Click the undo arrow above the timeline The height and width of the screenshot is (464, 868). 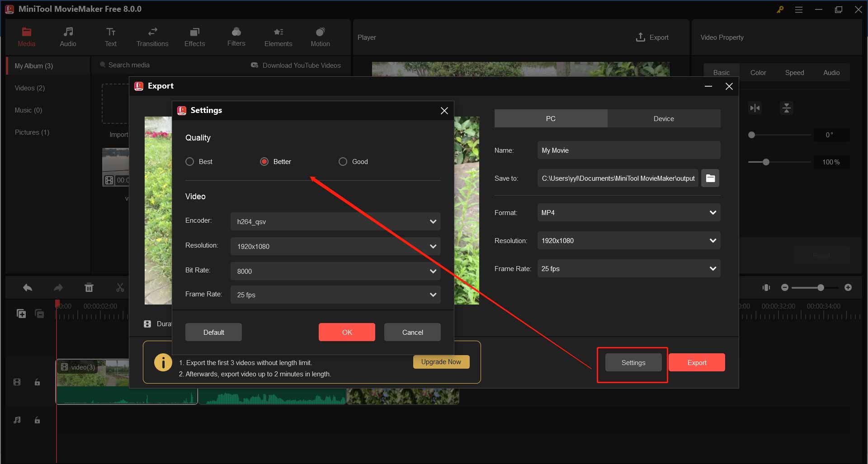pyautogui.click(x=27, y=287)
